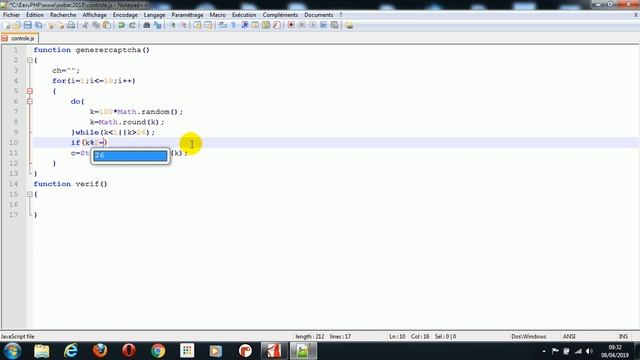This screenshot has height=360, width=640.
Task: Open the Documents menu
Action: [318, 15]
